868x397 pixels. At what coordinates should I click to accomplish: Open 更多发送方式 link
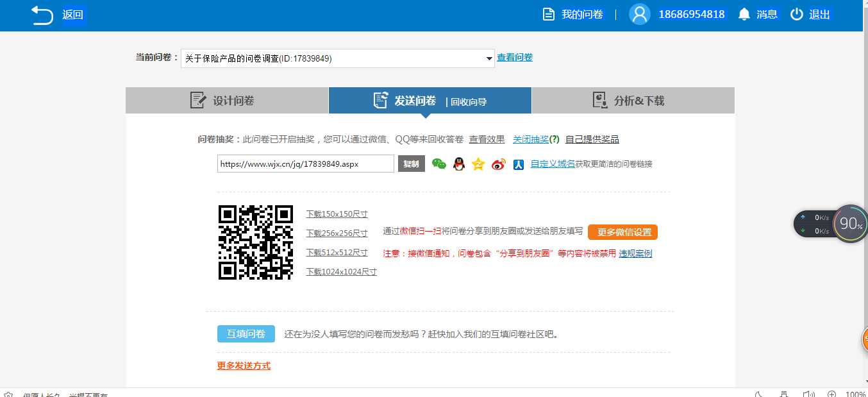click(244, 366)
